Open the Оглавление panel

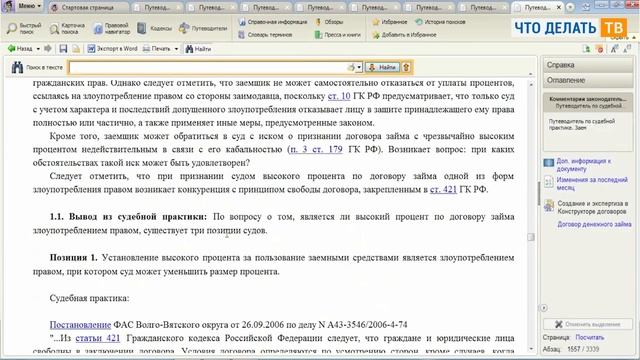[x=588, y=80]
